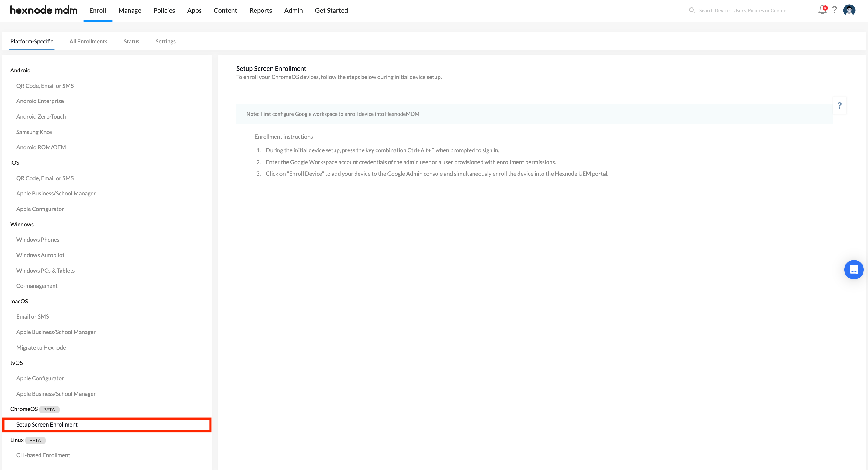Select Windows Phones enrollment
This screenshot has width=868, height=470.
tap(38, 240)
